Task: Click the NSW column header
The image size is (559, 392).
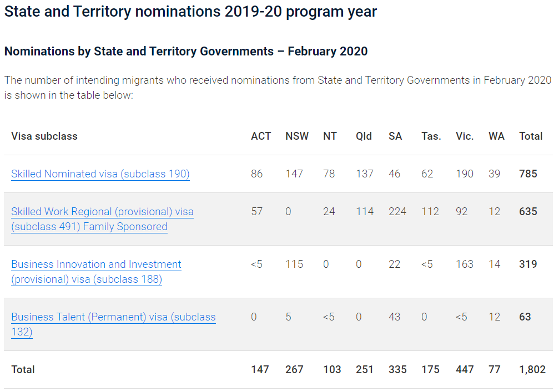Action: click(x=297, y=136)
